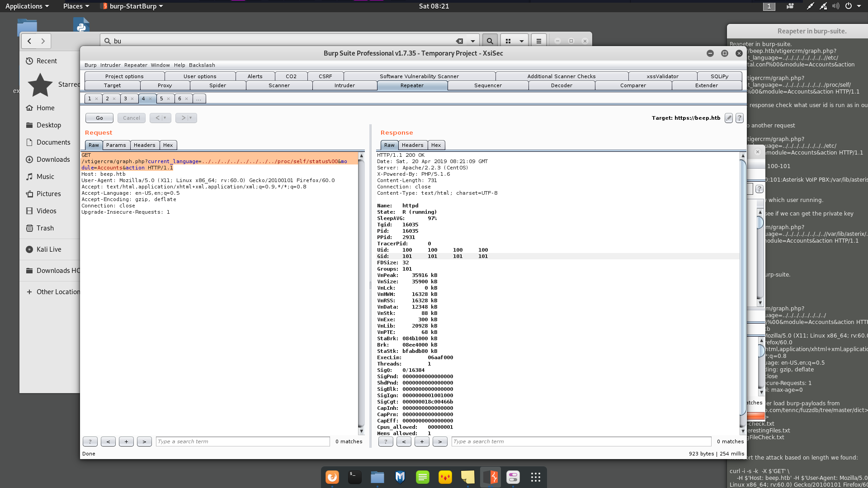Switch to the Decoder tab
The height and width of the screenshot is (488, 868).
pos(561,85)
